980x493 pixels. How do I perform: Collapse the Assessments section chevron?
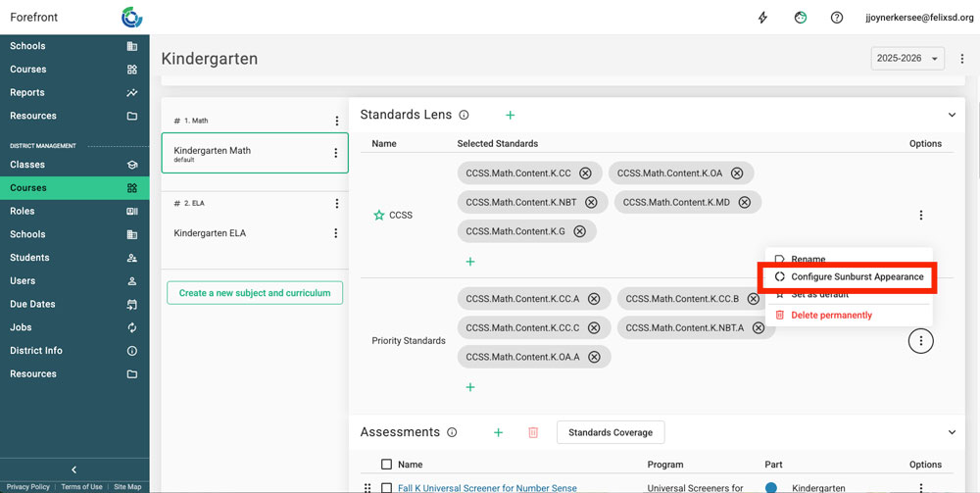point(952,432)
